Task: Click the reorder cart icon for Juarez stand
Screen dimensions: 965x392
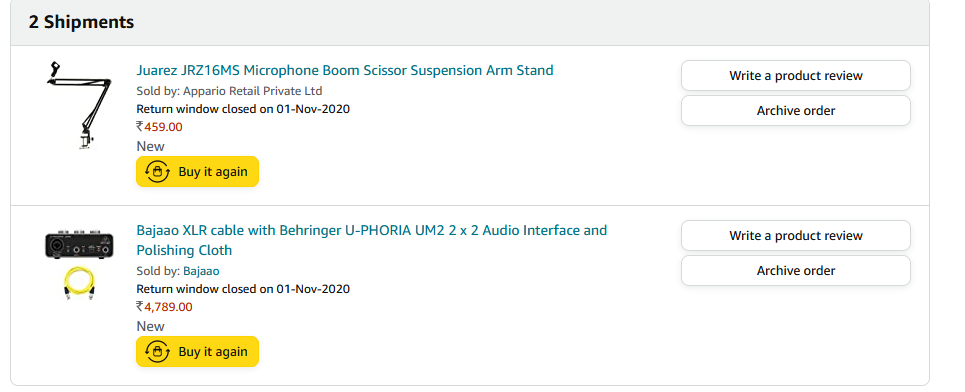Action: coord(156,172)
